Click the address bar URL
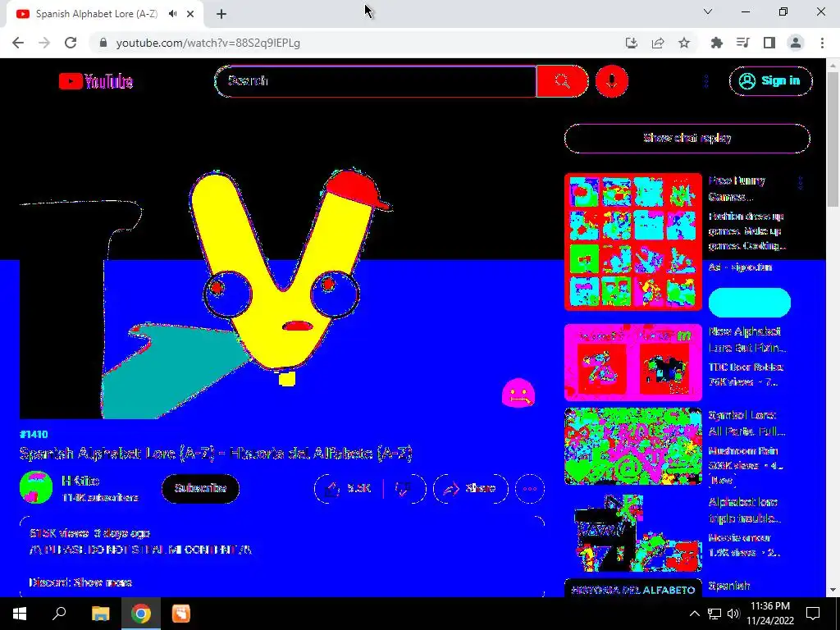This screenshot has height=630, width=840. [x=208, y=43]
